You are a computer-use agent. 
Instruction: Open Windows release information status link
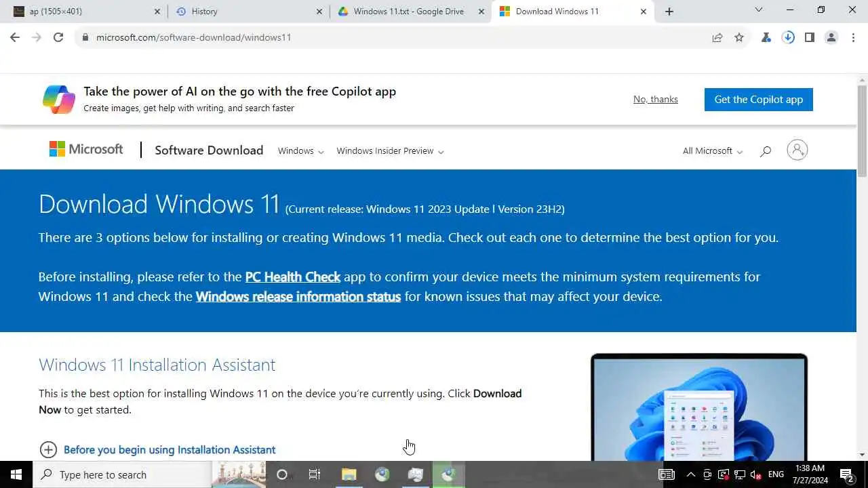coord(298,296)
